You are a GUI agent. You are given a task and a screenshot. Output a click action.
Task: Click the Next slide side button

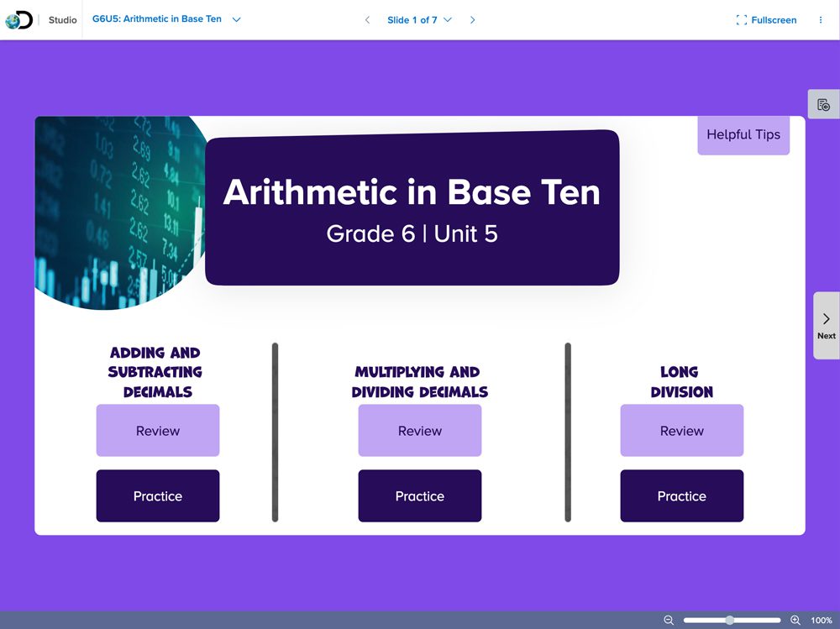(x=826, y=325)
